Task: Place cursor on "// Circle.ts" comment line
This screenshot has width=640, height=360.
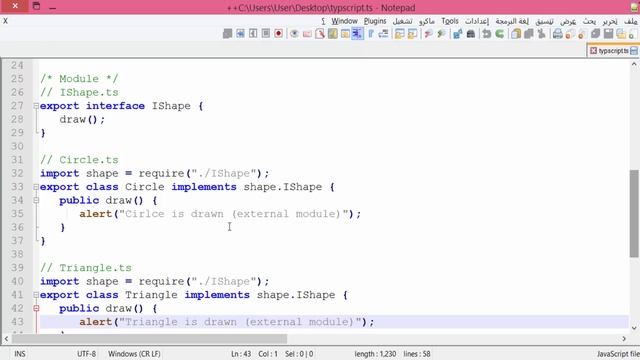Action: click(x=79, y=160)
